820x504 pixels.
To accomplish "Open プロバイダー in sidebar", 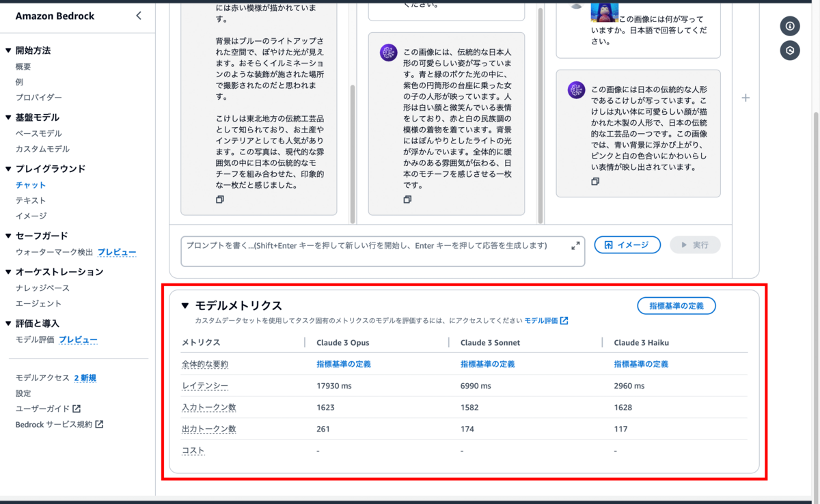I will click(x=39, y=98).
